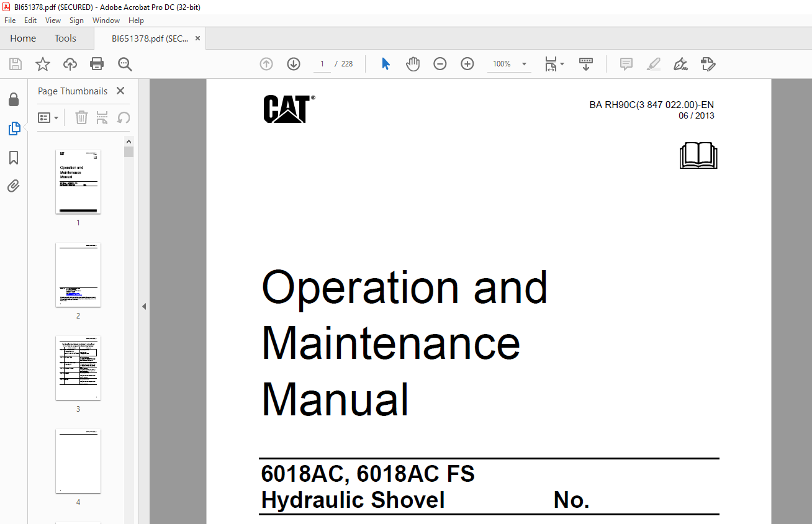The image size is (812, 524).
Task: Click the '6018AC, 6018AC FS' model line
Action: coord(368,474)
